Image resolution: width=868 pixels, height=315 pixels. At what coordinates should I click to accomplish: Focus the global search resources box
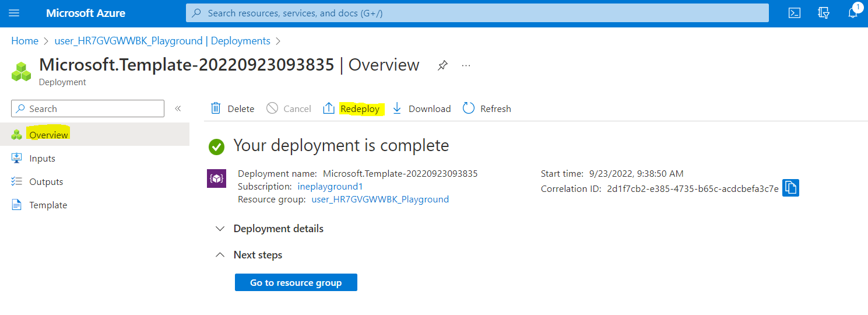point(477,13)
